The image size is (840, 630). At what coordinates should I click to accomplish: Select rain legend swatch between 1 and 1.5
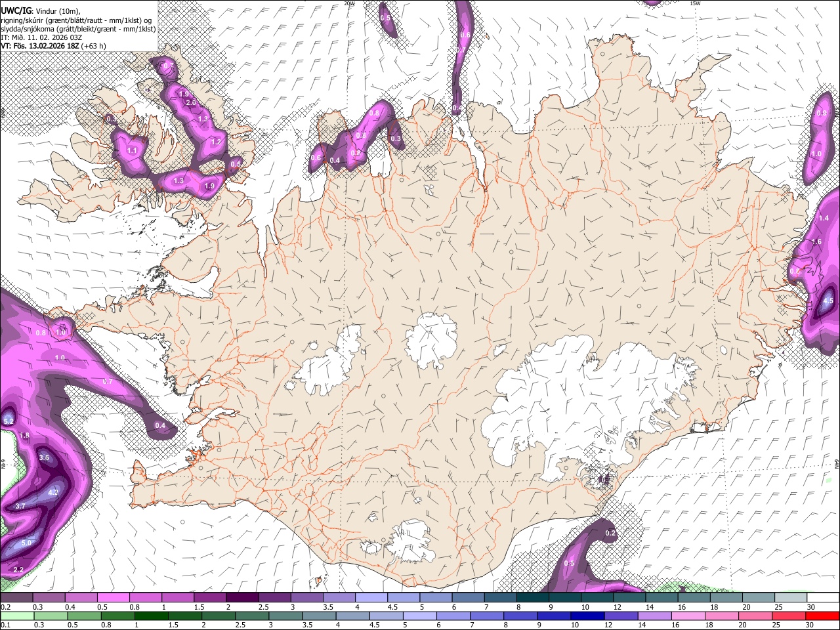(152, 616)
